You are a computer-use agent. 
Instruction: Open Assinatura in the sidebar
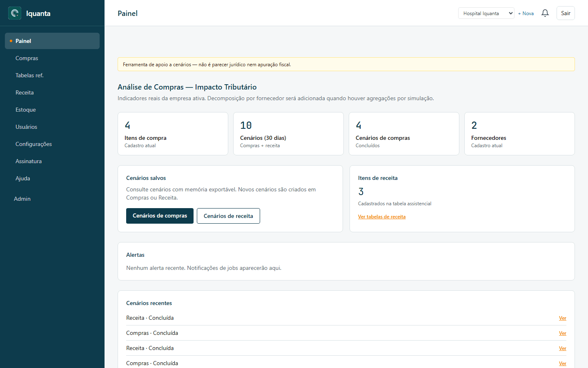pyautogui.click(x=52, y=161)
